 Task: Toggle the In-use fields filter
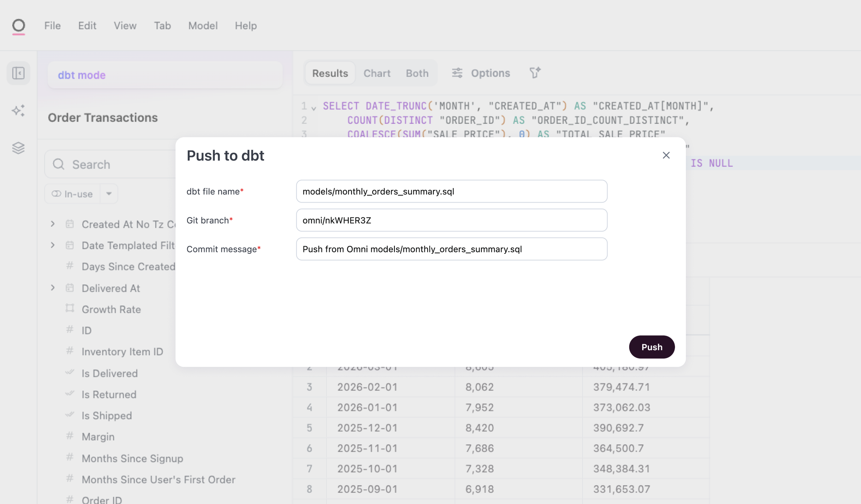72,194
